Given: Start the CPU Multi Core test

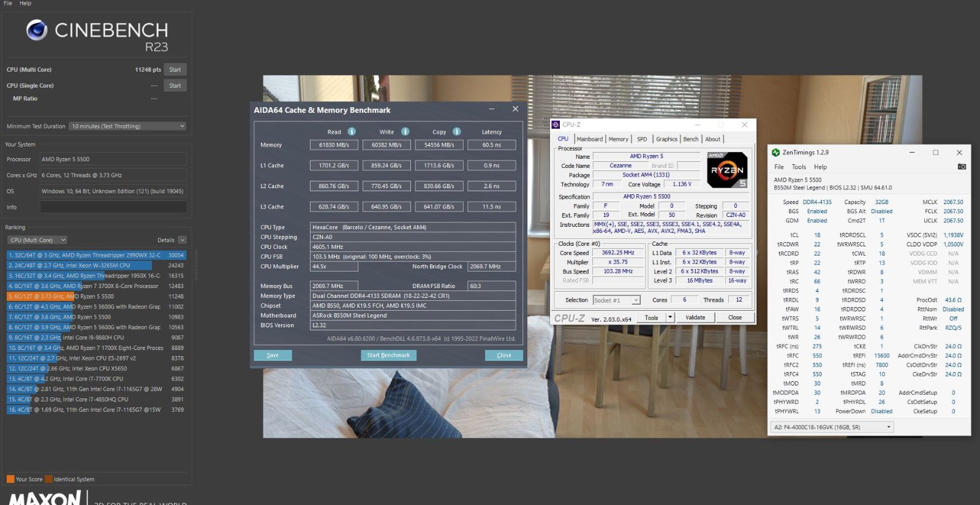Looking at the screenshot, I should (x=175, y=70).
